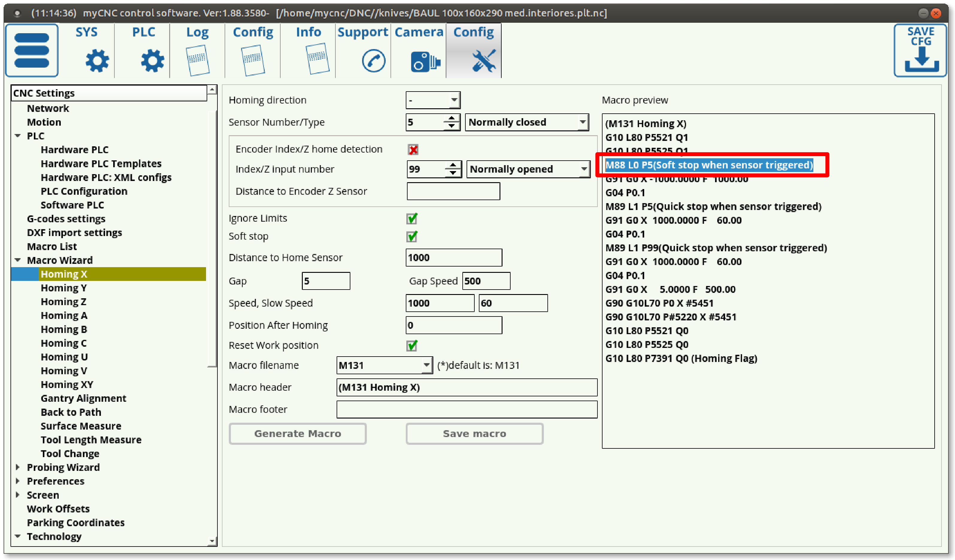The width and height of the screenshot is (955, 560).
Task: Open Info document icon
Action: click(317, 59)
